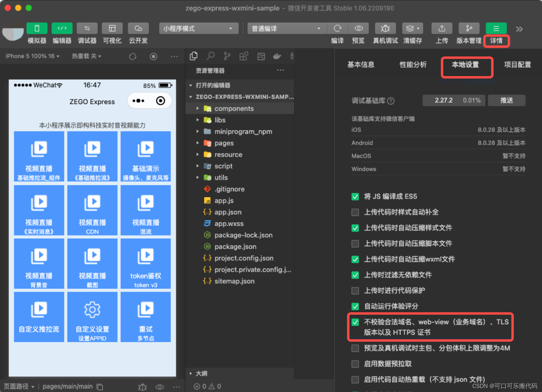Open the iPhone 5 100% 16 device dropdown

pos(32,56)
